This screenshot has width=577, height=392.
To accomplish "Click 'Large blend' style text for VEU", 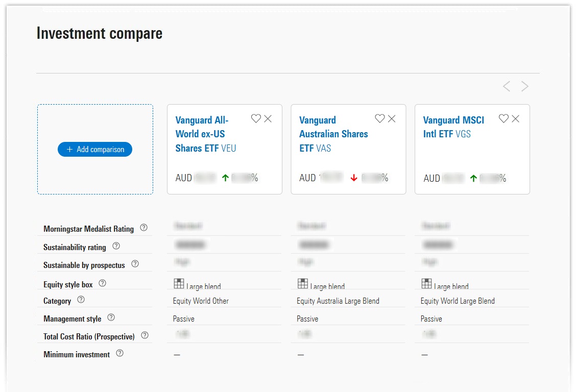I will point(204,286).
